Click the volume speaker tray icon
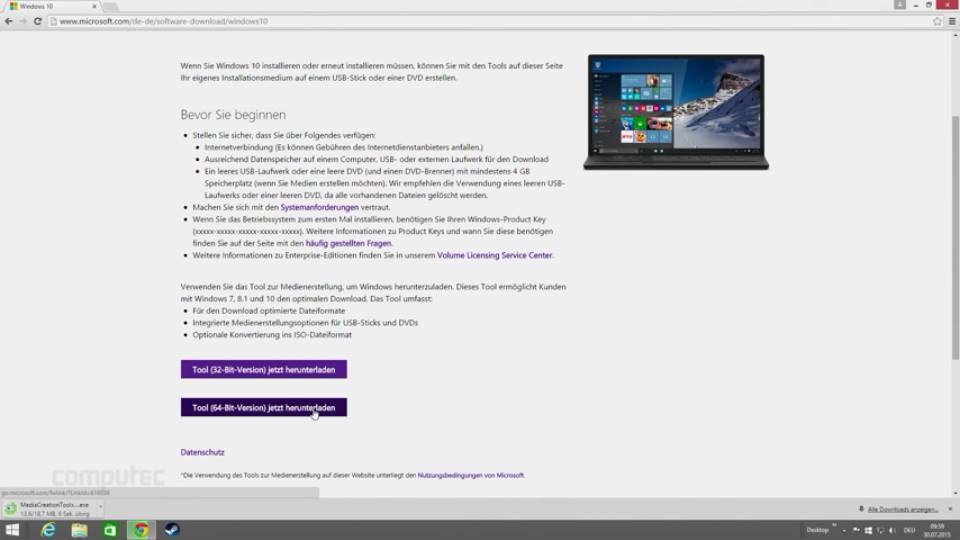Screen dimensions: 960x540 [x=893, y=530]
